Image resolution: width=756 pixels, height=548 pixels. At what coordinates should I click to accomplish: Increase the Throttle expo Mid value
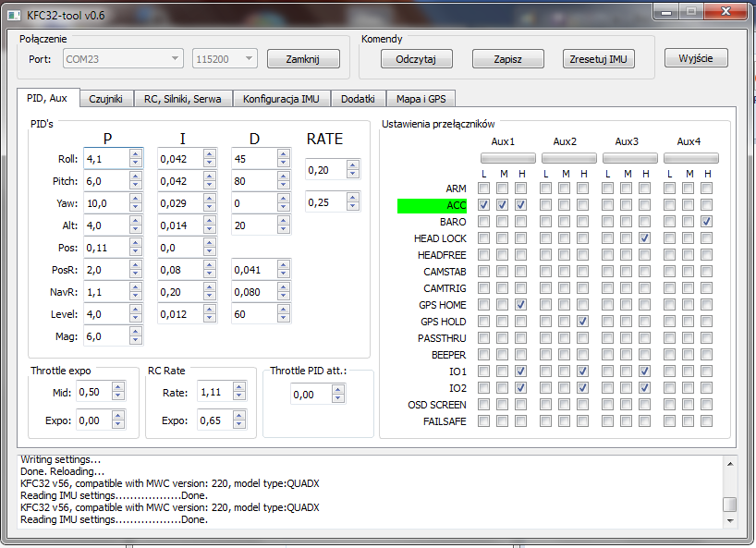point(117,388)
